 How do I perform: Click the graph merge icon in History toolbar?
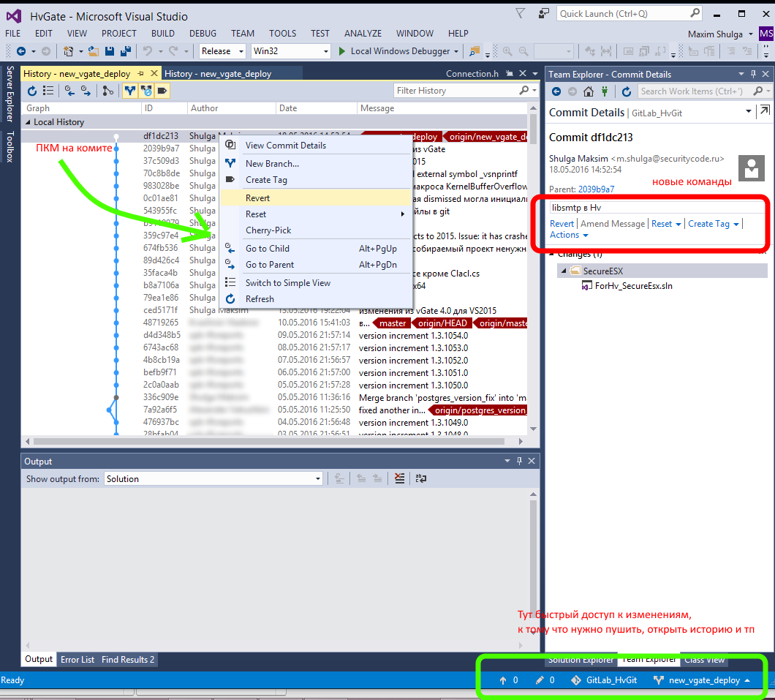pos(107,91)
